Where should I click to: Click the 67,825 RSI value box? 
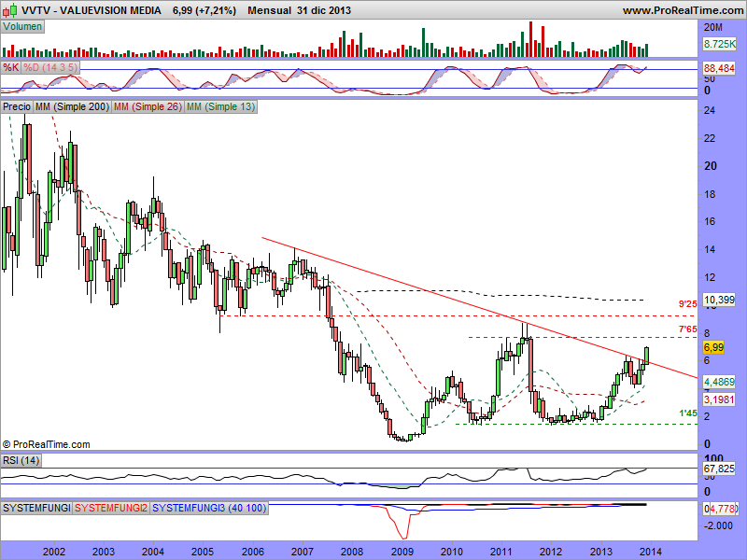(719, 469)
